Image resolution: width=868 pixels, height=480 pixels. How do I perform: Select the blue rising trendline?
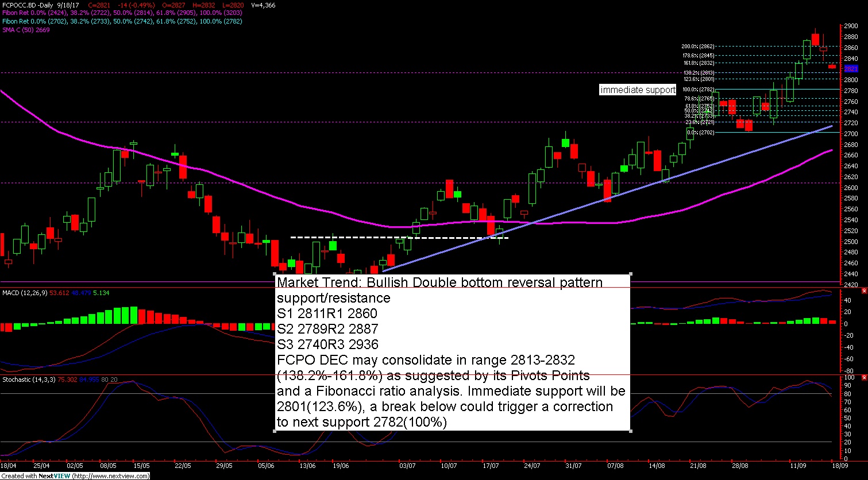(607, 198)
